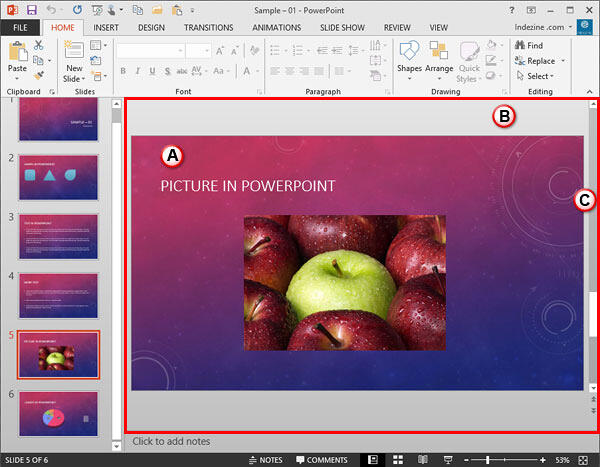Open the Select dropdown in Editing
The height and width of the screenshot is (467, 600).
(x=535, y=76)
